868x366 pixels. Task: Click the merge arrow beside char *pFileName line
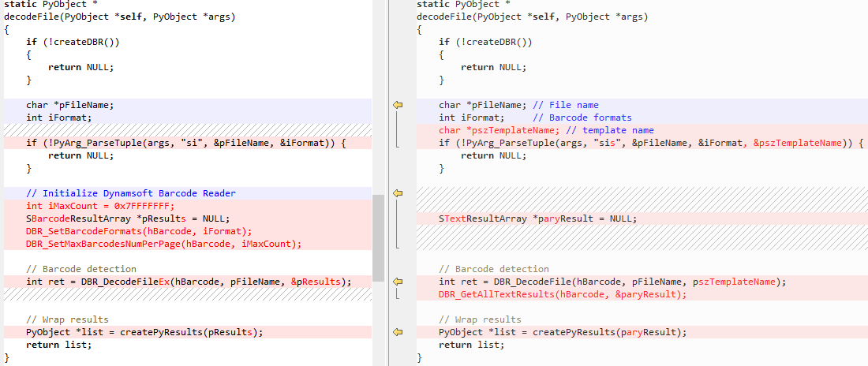tap(398, 105)
